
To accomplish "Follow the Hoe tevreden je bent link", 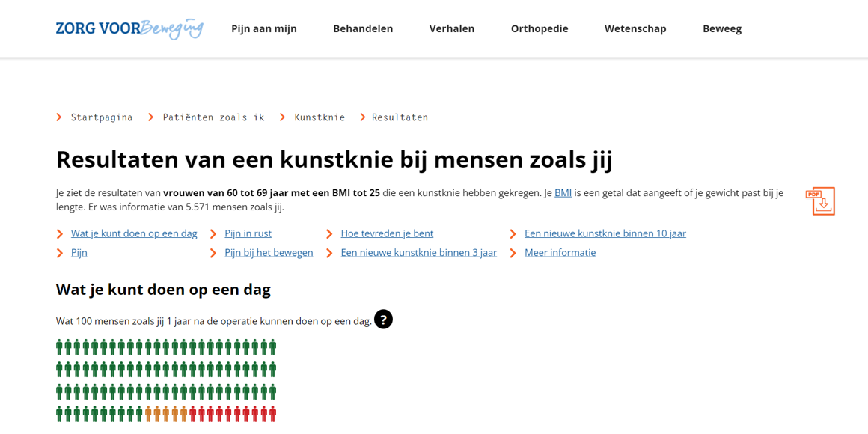I will (387, 233).
